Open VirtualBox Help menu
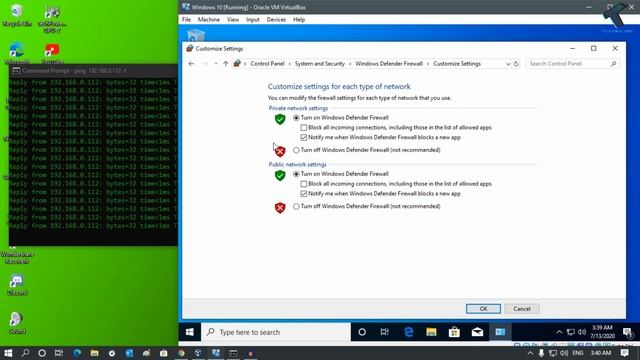Screen dimensions: 640x360 (x=299, y=20)
